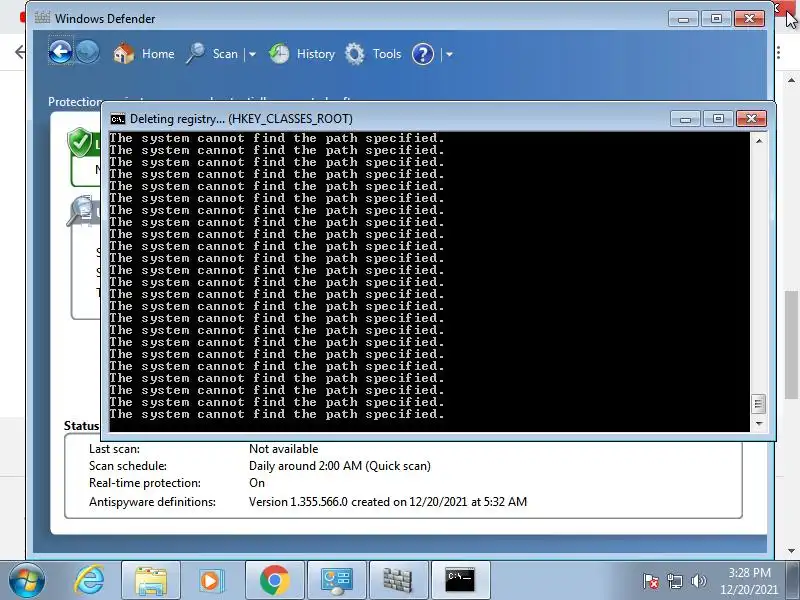Click the forward arrow in Windows Defender

pyautogui.click(x=88, y=52)
